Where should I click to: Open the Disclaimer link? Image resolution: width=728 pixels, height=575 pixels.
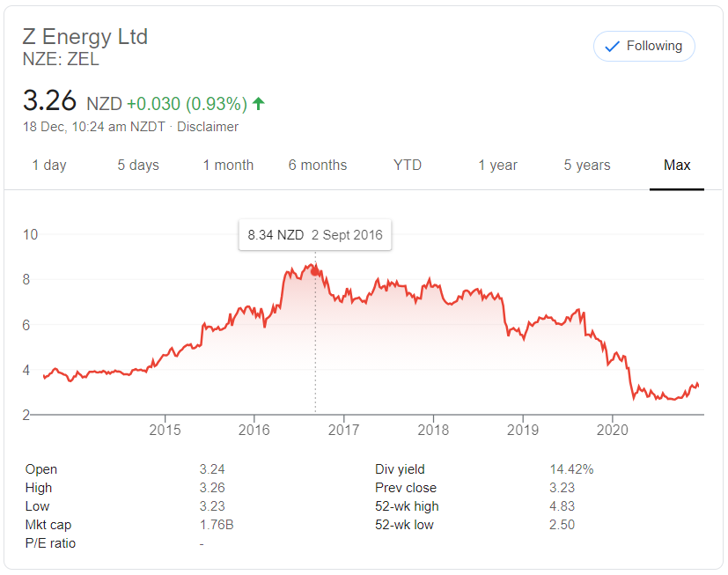tap(208, 126)
